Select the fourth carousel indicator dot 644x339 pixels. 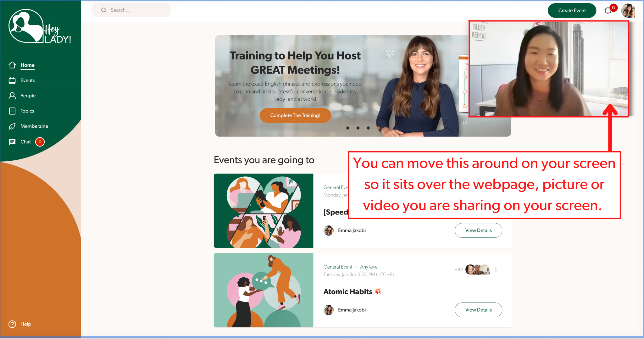(378, 128)
